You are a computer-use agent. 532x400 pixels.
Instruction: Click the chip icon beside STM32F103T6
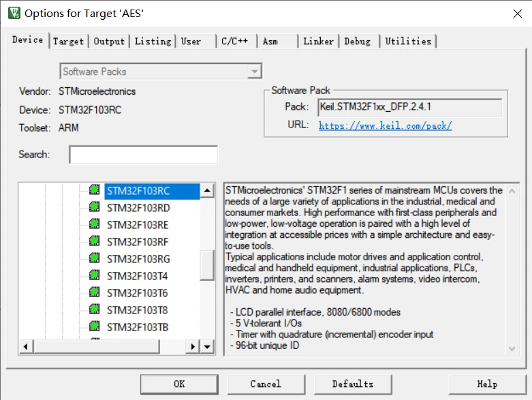pos(94,292)
